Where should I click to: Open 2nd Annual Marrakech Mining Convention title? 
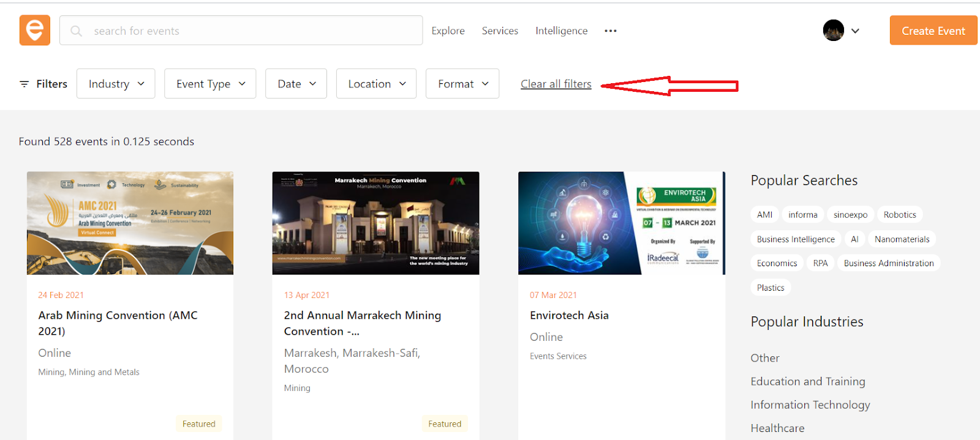[x=363, y=323]
